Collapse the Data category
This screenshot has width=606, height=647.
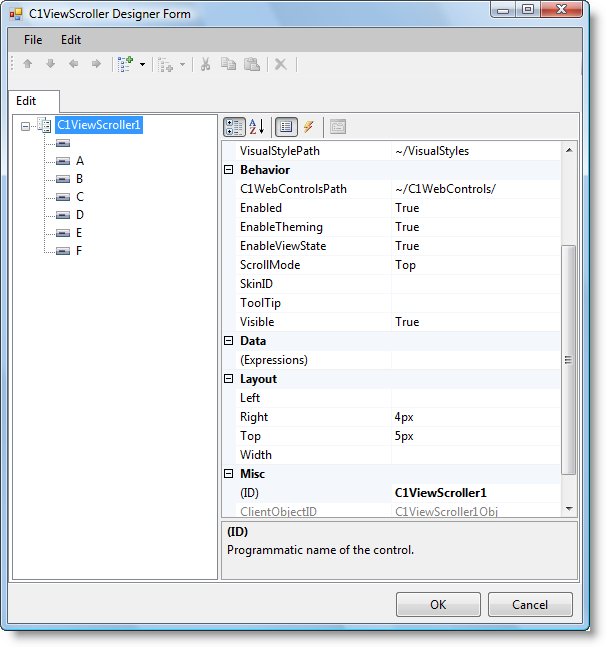(229, 340)
